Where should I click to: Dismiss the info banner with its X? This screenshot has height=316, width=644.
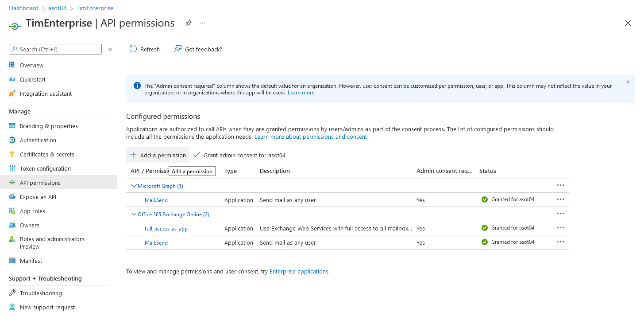tap(627, 82)
